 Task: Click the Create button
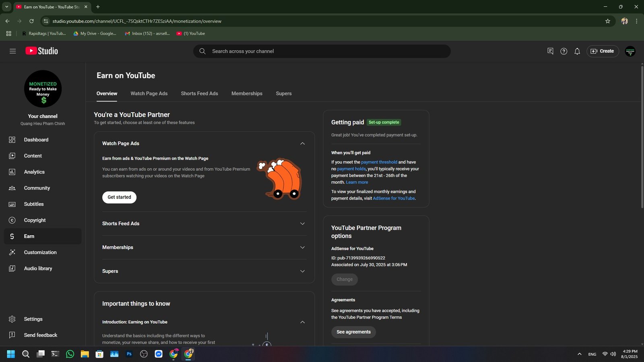[603, 51]
